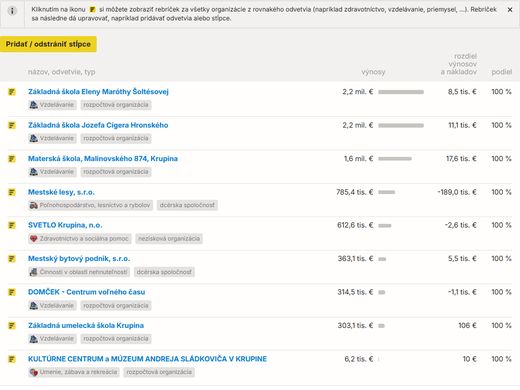This screenshot has width=520, height=390.
Task: Click revenue bar for Základná škola Eleny Maróthy Šoltésovej
Action: pos(401,92)
